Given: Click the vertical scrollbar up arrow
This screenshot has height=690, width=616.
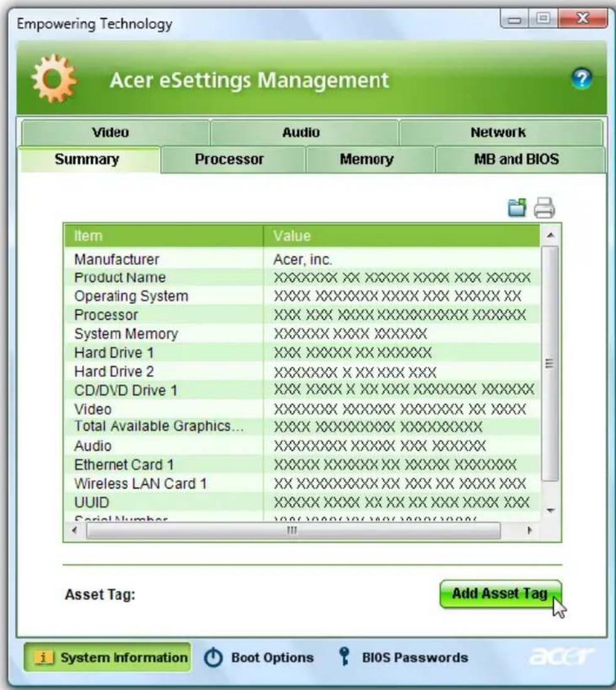Looking at the screenshot, I should pyautogui.click(x=550, y=236).
